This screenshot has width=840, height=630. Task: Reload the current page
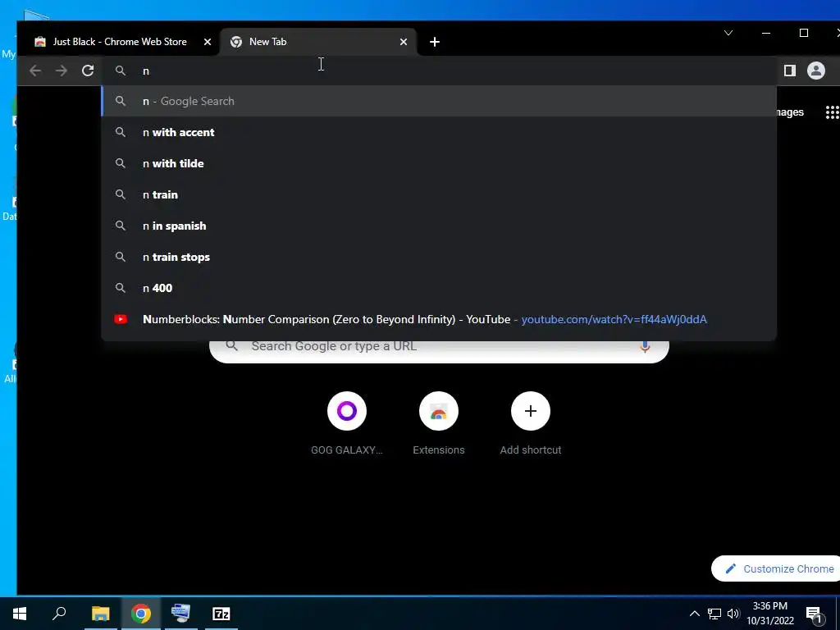(88, 71)
